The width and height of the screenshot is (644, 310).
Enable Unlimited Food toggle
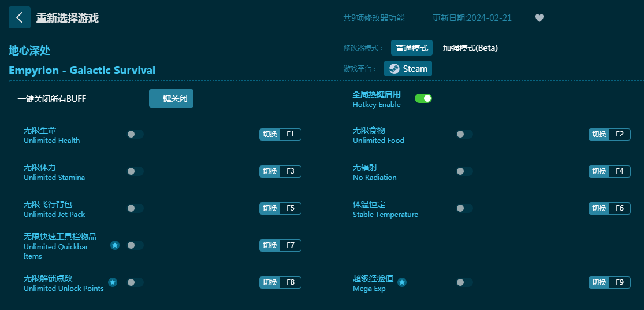pyautogui.click(x=464, y=134)
